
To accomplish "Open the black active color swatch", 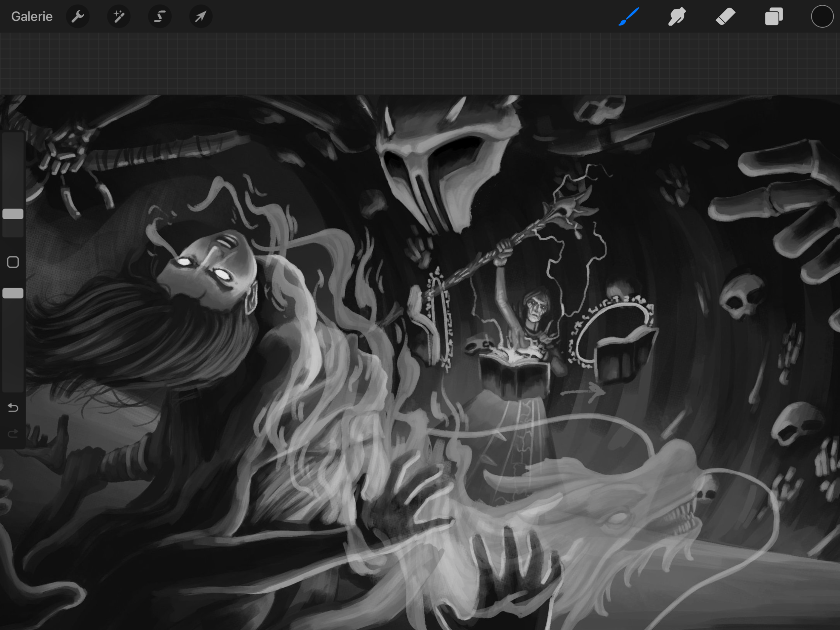I will click(x=822, y=16).
